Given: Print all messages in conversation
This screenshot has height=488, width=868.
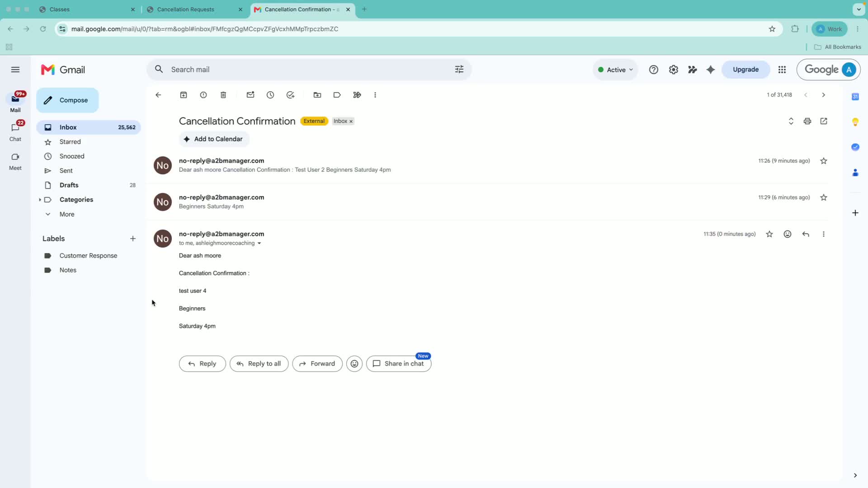Looking at the screenshot, I should (x=807, y=121).
